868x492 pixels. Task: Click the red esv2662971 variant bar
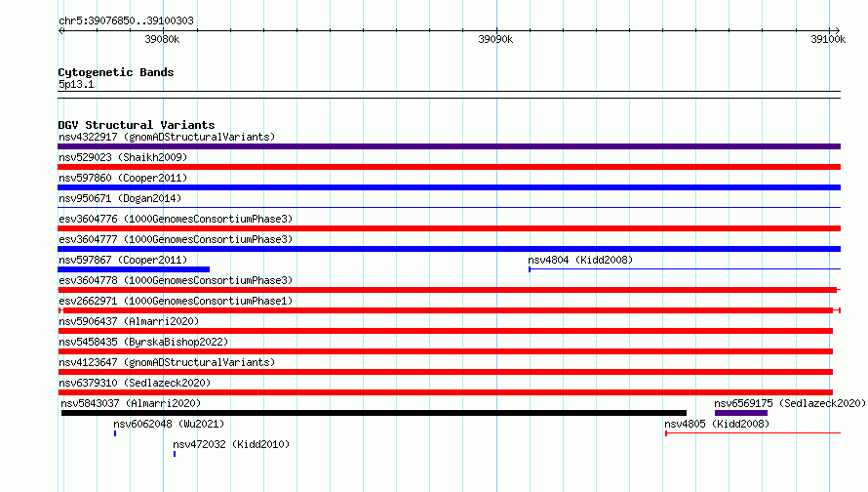point(449,310)
